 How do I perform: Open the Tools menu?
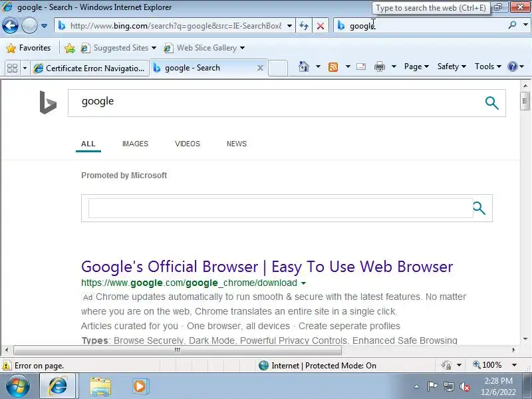(488, 66)
